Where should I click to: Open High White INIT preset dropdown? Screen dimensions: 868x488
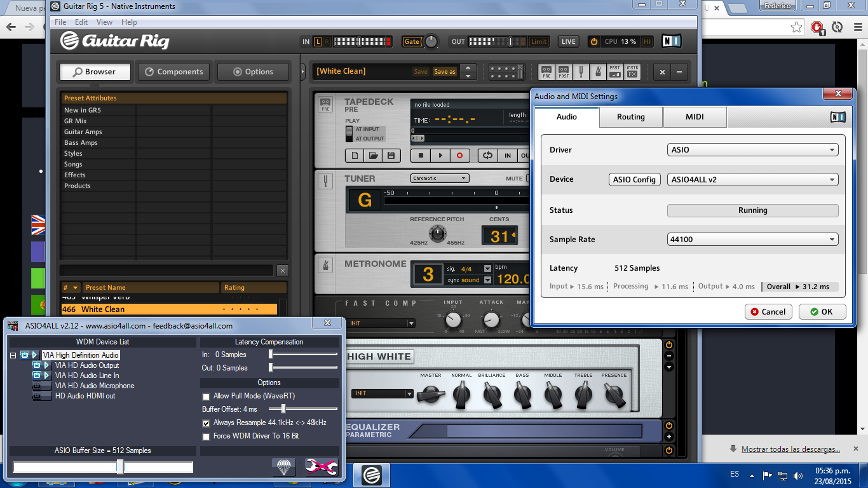click(384, 393)
